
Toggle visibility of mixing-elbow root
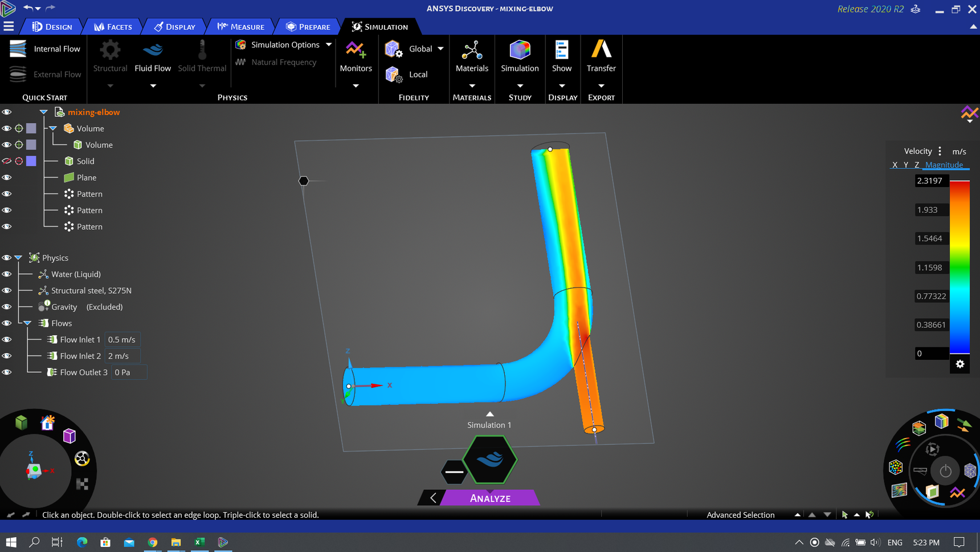click(7, 112)
